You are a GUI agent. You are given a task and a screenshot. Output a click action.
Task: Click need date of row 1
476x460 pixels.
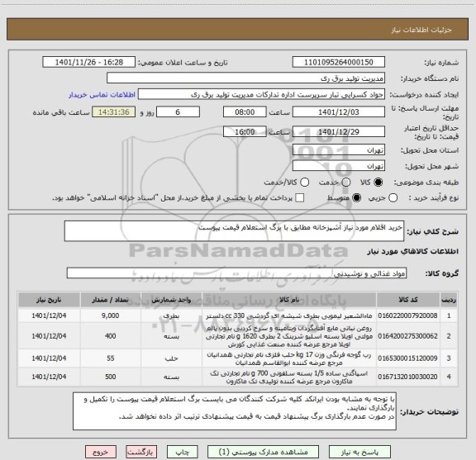(x=49, y=315)
